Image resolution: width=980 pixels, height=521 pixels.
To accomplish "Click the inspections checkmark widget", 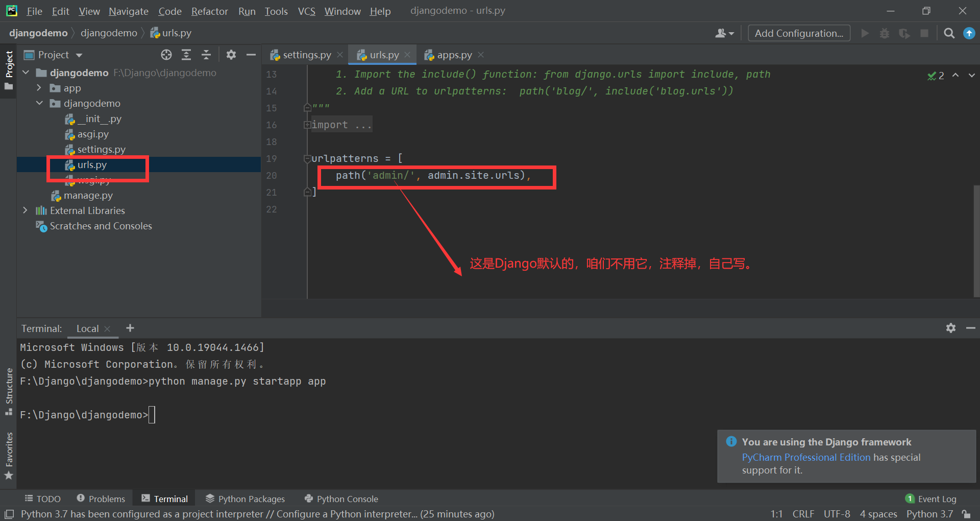I will pyautogui.click(x=936, y=76).
